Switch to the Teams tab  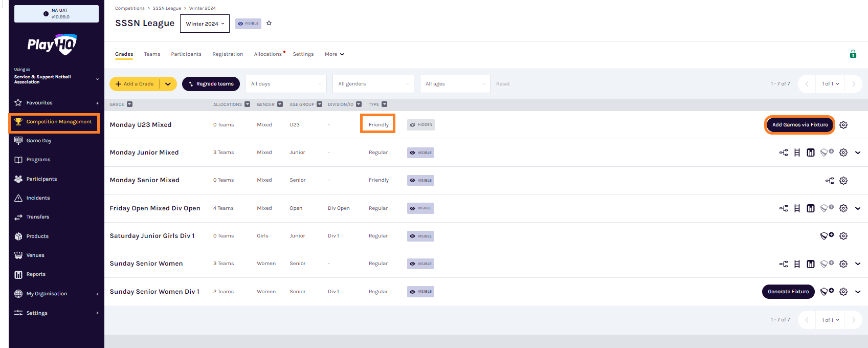152,54
